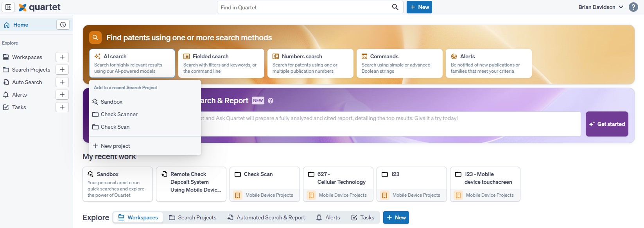The width and height of the screenshot is (644, 228).
Task: Click the workspace icon on the 123 card
Action: coord(384,195)
